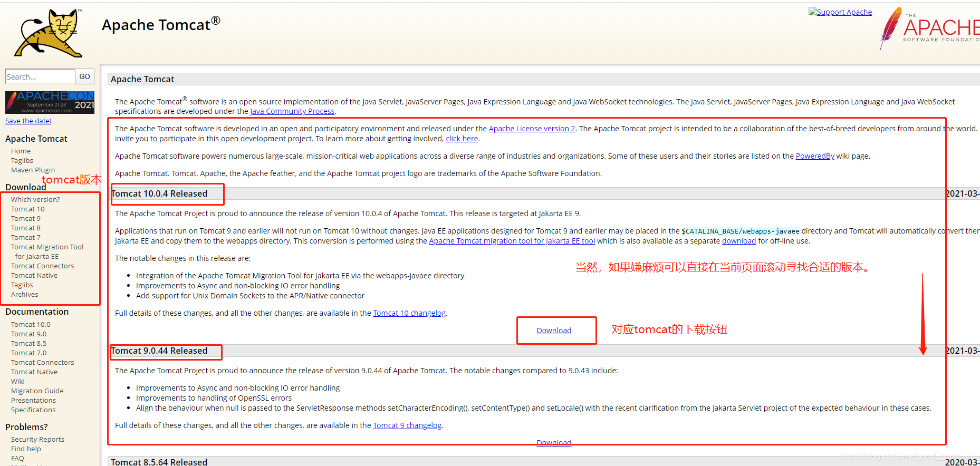980x466 pixels.
Task: Open the Which version? link
Action: (35, 199)
